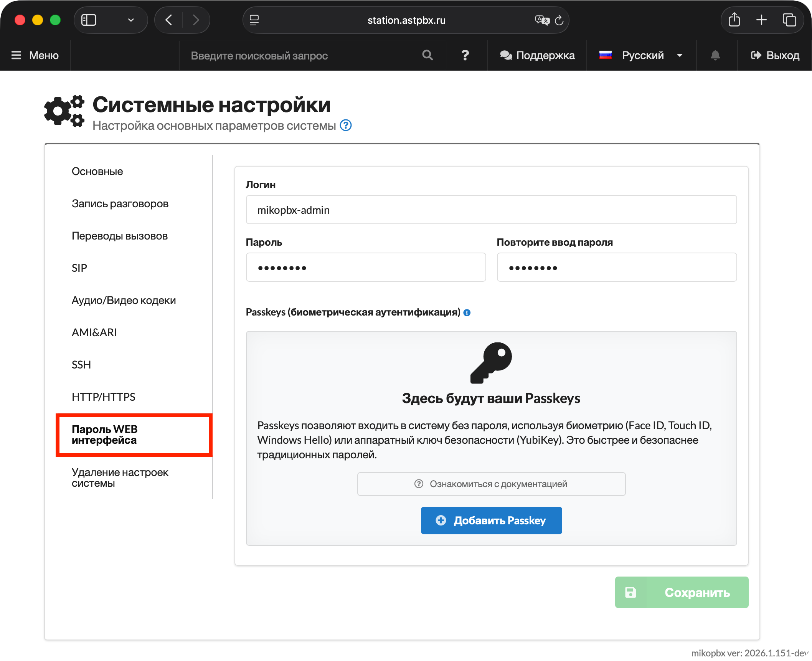Click the notification bell icon

pos(715,55)
